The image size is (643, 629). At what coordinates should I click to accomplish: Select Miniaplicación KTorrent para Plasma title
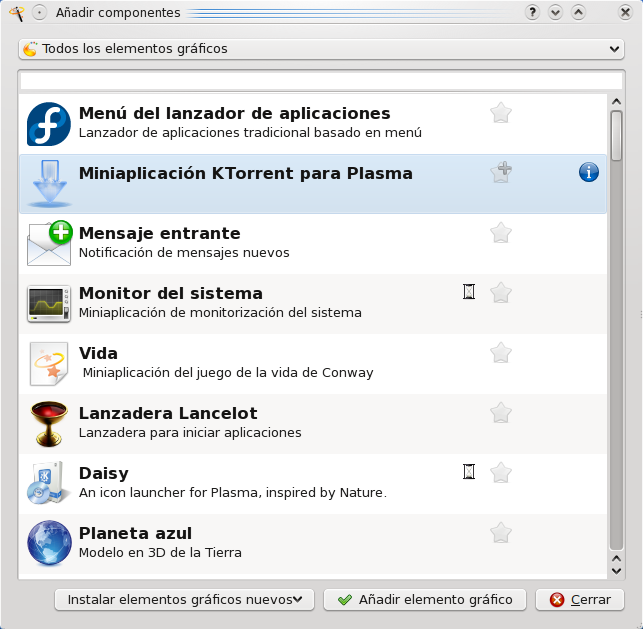coord(246,173)
